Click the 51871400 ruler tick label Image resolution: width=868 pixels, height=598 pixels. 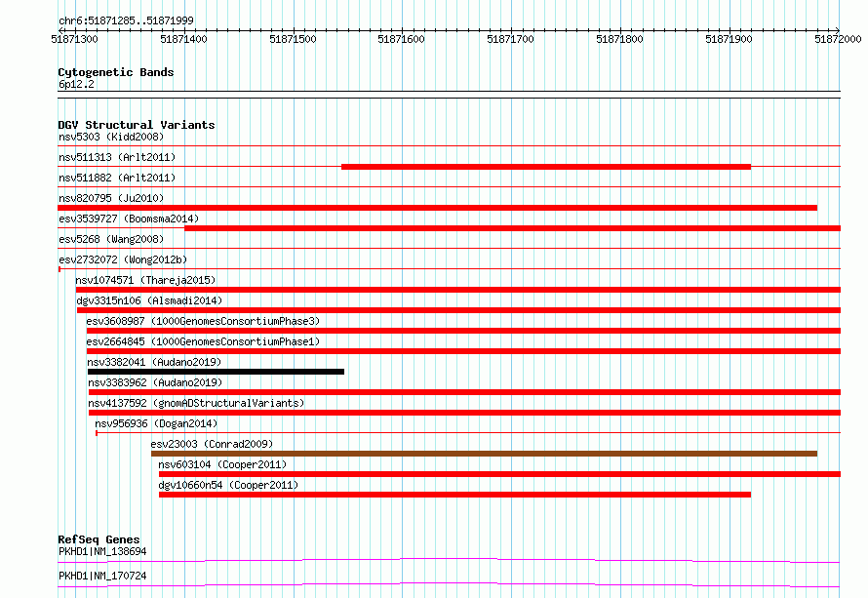click(x=183, y=39)
